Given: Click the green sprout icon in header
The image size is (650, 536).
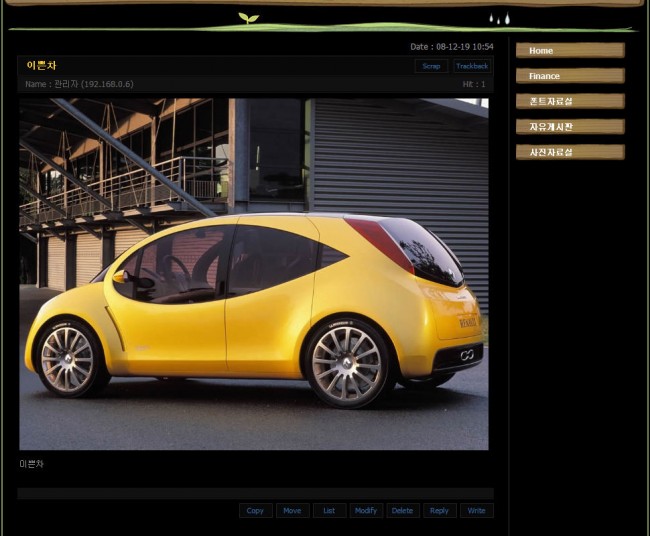Looking at the screenshot, I should [x=248, y=17].
